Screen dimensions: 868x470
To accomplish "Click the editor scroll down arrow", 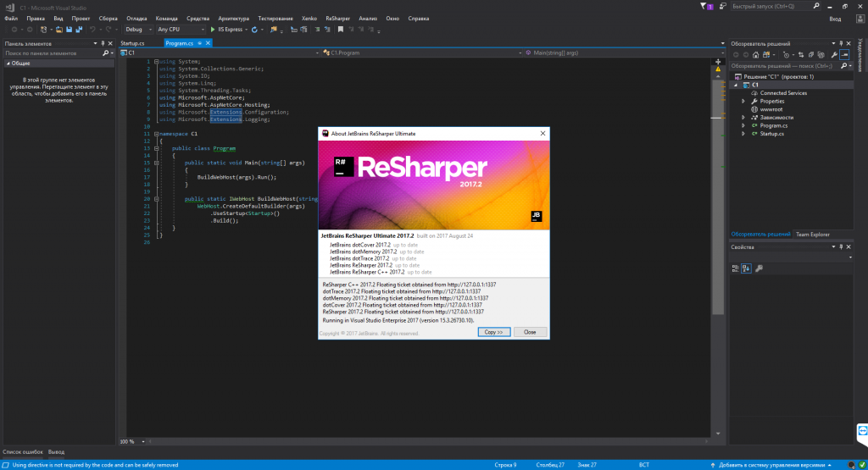I will pyautogui.click(x=718, y=434).
